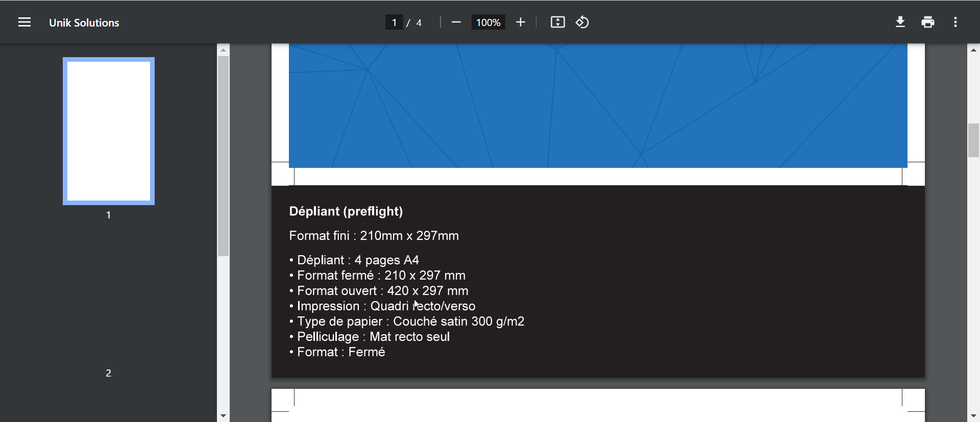Print the document
980x422 pixels.
click(x=928, y=22)
